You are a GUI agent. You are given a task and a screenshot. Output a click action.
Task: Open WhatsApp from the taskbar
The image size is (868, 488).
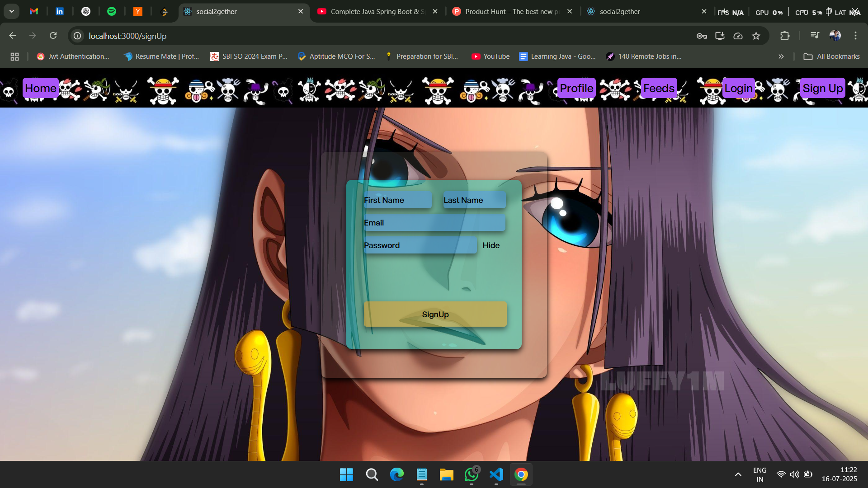tap(471, 474)
